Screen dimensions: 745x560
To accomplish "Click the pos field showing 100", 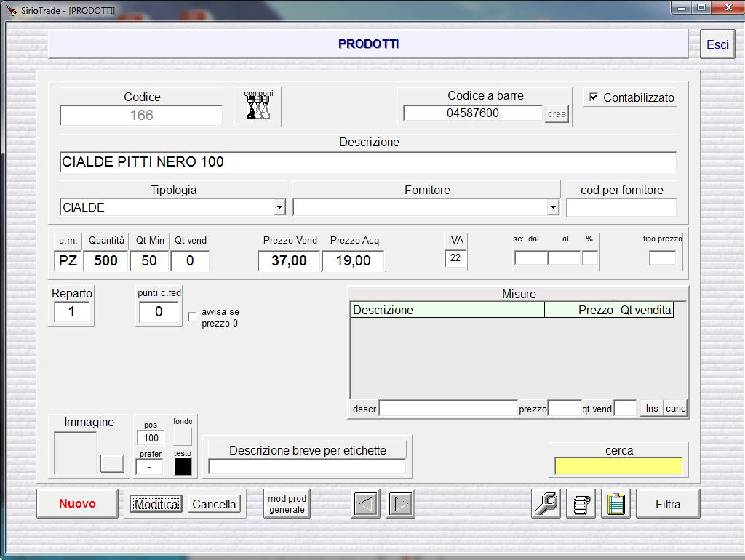I will click(x=151, y=438).
